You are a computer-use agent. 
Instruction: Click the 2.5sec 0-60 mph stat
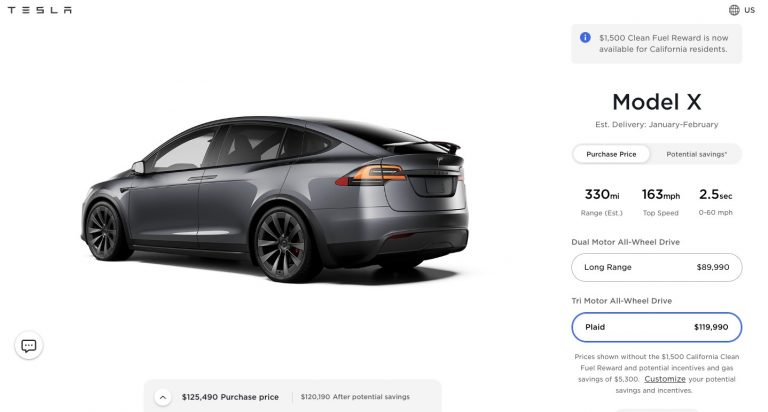(x=716, y=201)
